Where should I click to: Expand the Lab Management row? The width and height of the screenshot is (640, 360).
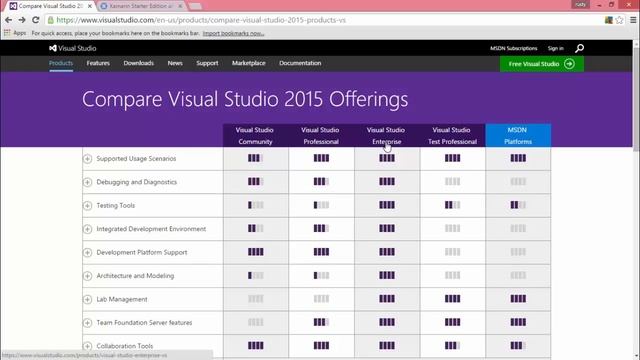pos(87,299)
